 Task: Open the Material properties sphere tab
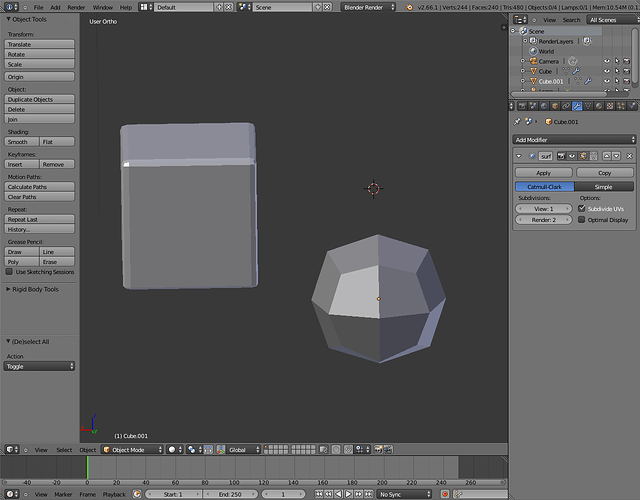599,106
